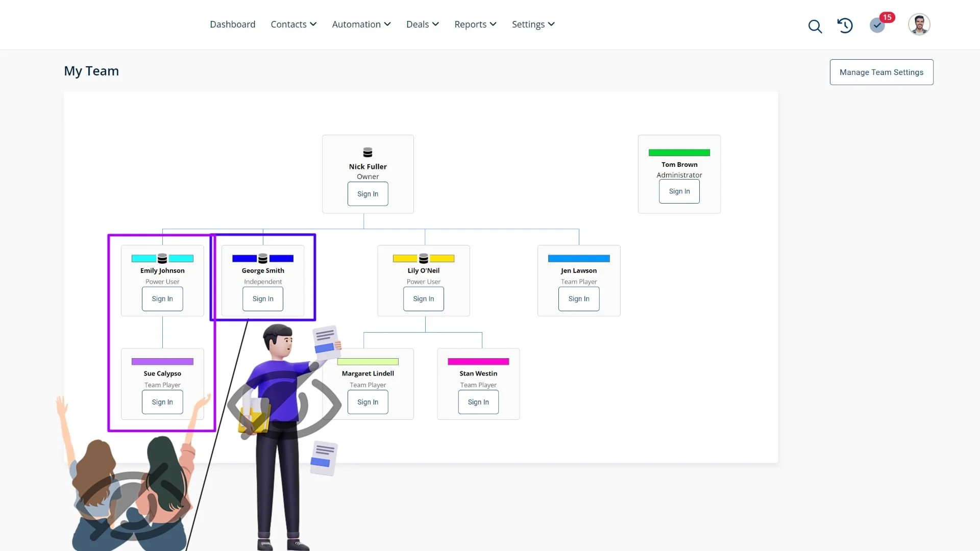This screenshot has width=980, height=551.
Task: Expand the Automation dropdown menu
Action: pos(361,24)
